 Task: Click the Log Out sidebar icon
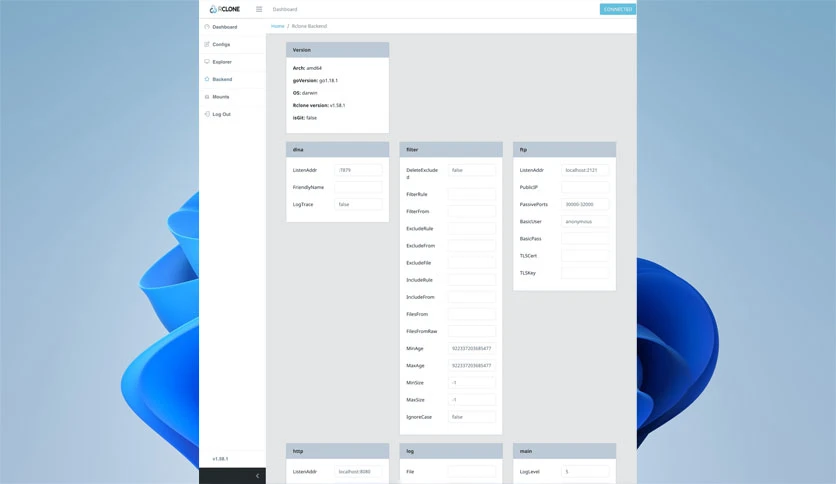click(x=207, y=114)
